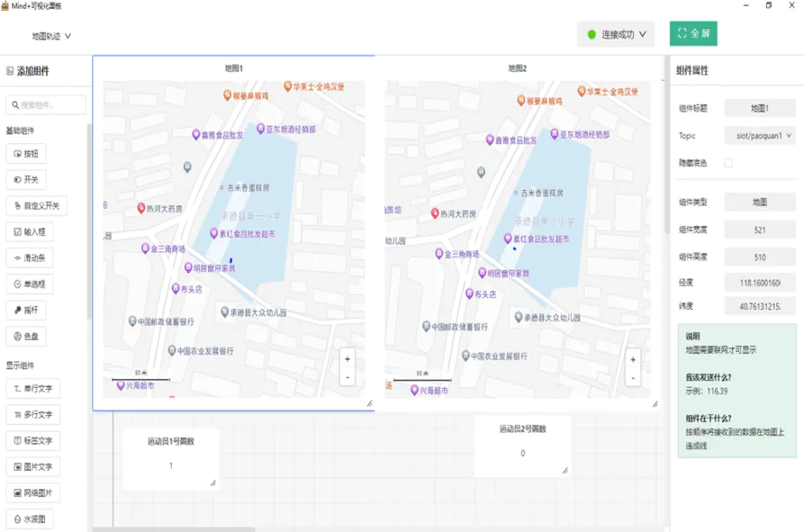This screenshot has height=532, width=804.
Task: Add a 多行文字 display component
Action: tap(33, 415)
